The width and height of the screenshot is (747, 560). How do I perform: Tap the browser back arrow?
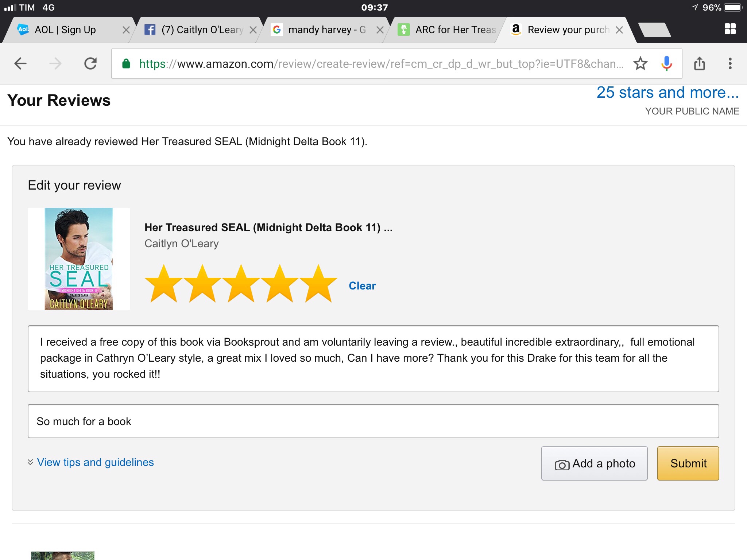click(x=20, y=64)
